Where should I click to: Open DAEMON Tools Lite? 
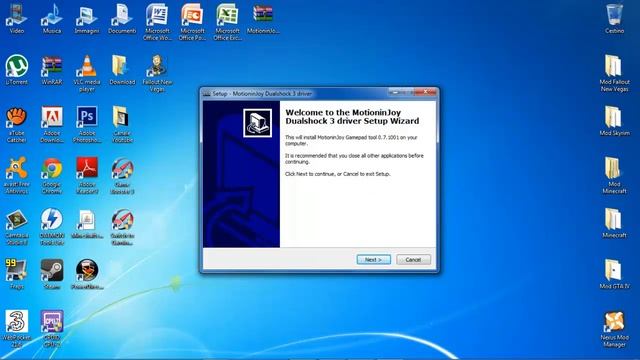[52, 227]
